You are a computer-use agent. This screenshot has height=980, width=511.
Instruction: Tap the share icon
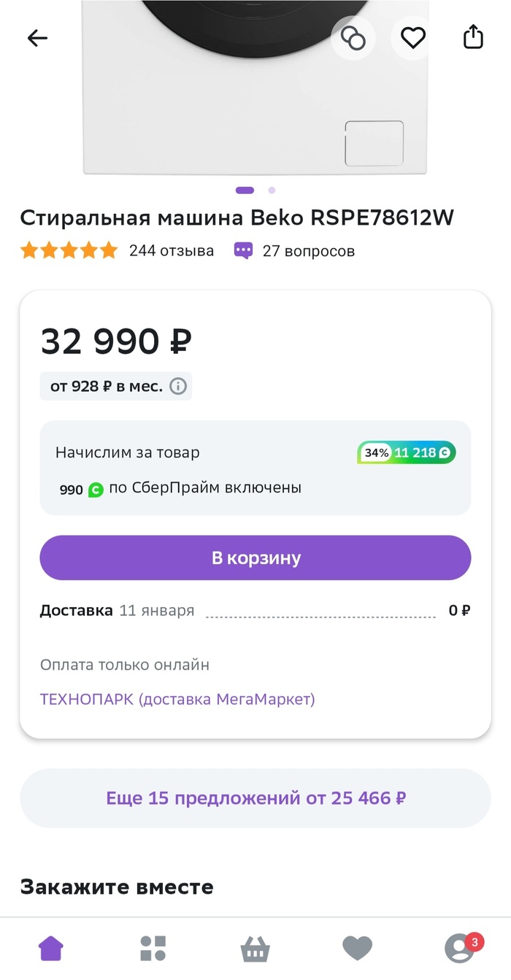click(473, 37)
